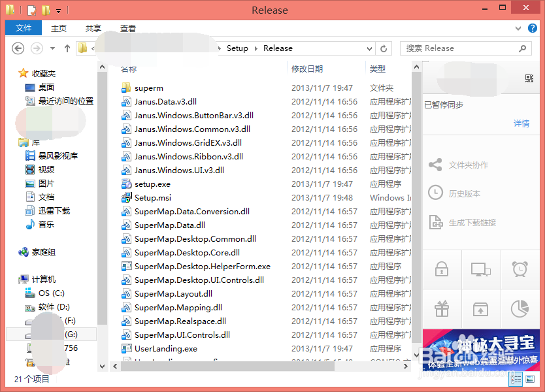The height and width of the screenshot is (392, 545).
Task: Click the gift box icon
Action: coord(442,308)
